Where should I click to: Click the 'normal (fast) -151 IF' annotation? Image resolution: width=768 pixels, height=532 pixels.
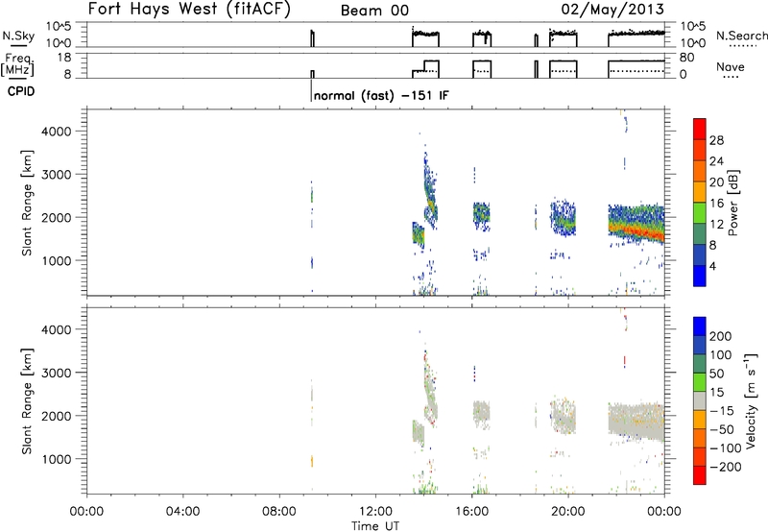381,95
